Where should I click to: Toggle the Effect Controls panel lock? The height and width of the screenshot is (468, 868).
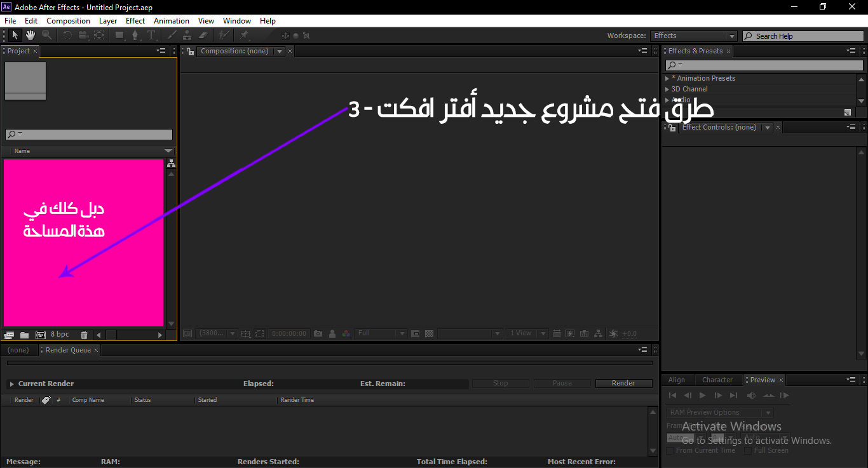tap(671, 128)
